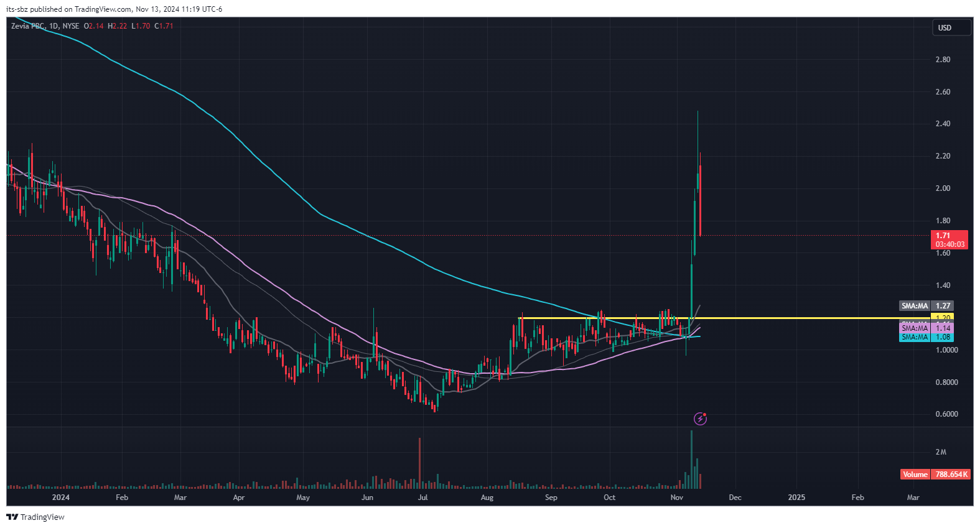Click the 0.6000 price axis label
The width and height of the screenshot is (980, 528).
(x=946, y=414)
